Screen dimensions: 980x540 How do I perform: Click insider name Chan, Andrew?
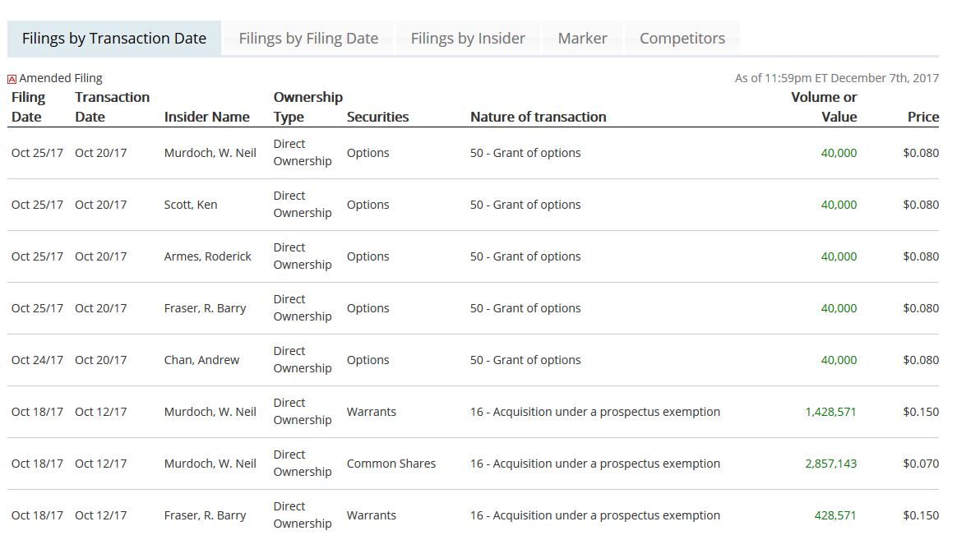click(201, 360)
